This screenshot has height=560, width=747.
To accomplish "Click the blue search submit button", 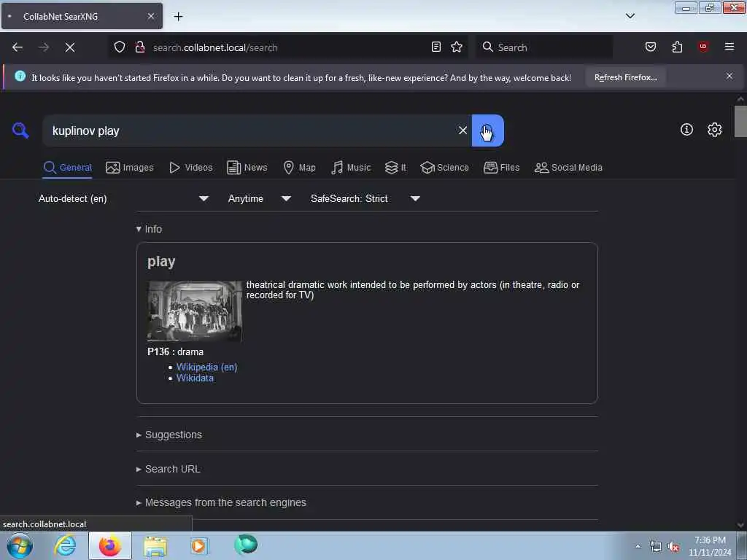I will click(487, 131).
